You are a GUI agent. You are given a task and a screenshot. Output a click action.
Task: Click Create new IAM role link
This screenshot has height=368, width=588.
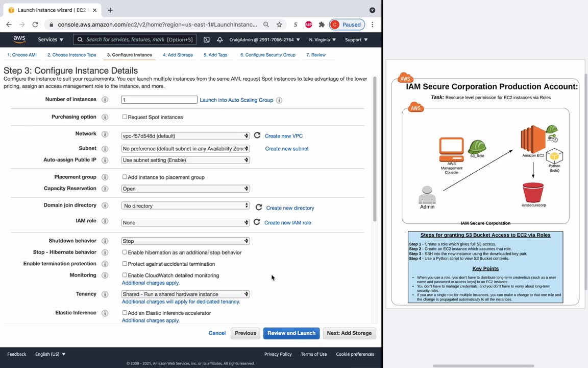(288, 223)
